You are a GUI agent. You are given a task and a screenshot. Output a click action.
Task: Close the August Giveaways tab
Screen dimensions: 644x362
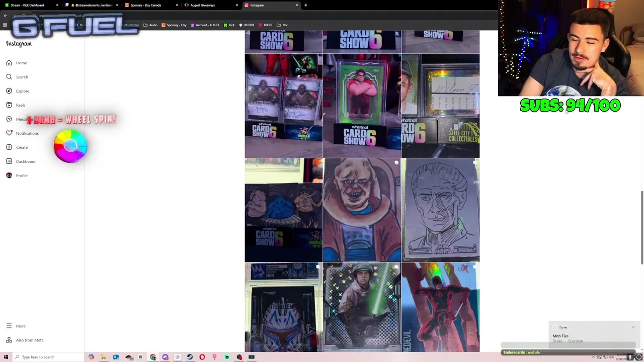point(237,5)
